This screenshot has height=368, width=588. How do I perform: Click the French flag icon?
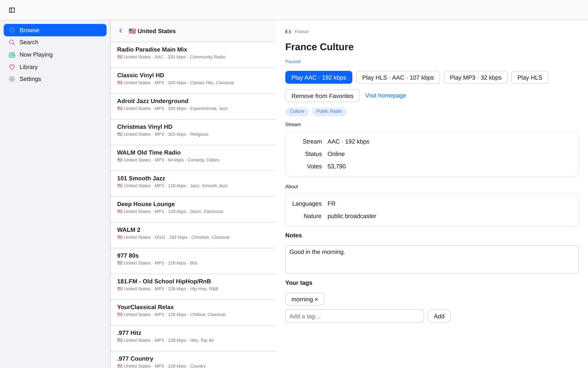(288, 32)
